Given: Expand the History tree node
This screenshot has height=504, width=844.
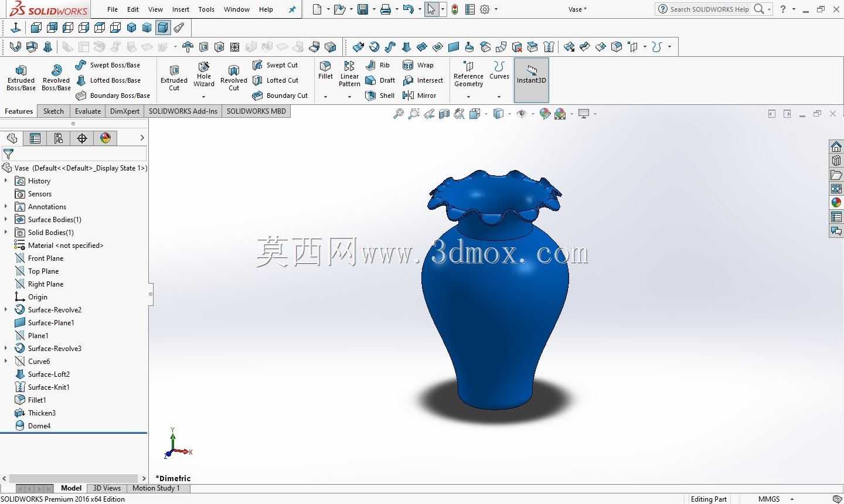Looking at the screenshot, I should [x=6, y=181].
